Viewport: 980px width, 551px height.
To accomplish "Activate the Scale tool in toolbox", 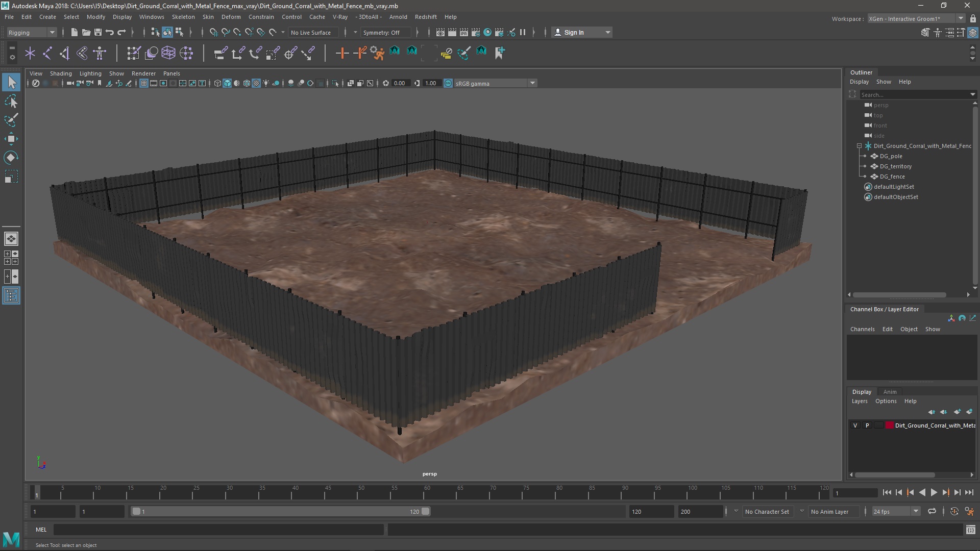I will pyautogui.click(x=11, y=177).
